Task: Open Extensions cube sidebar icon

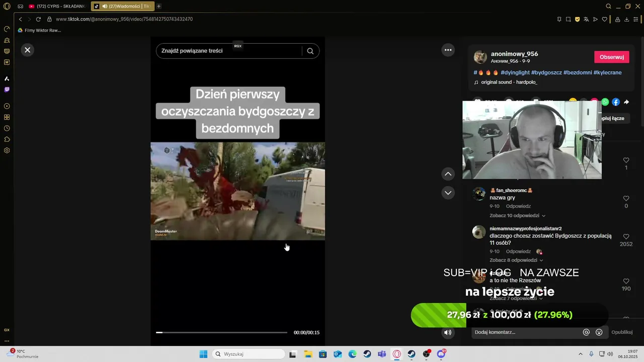Action: click(x=7, y=139)
